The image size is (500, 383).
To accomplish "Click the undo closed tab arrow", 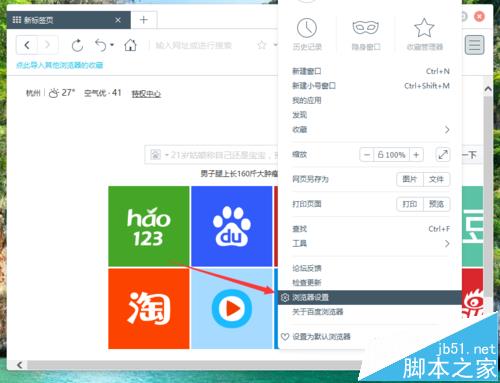I will (101, 45).
